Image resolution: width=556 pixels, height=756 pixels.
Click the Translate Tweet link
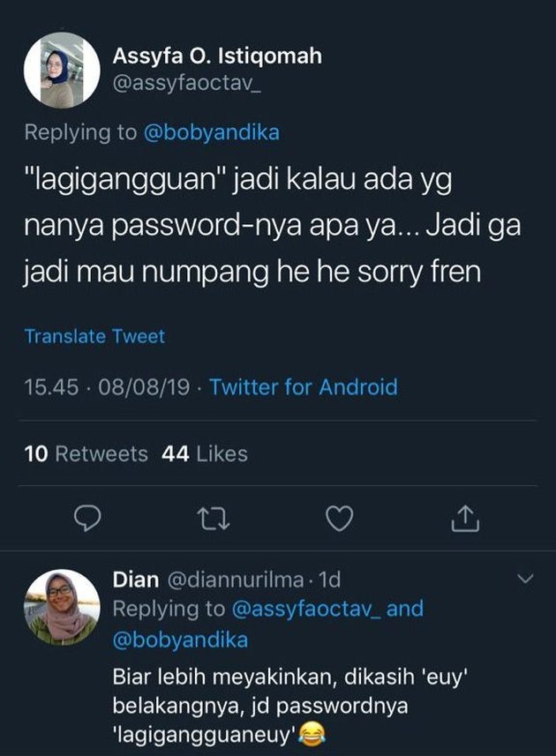click(x=94, y=336)
